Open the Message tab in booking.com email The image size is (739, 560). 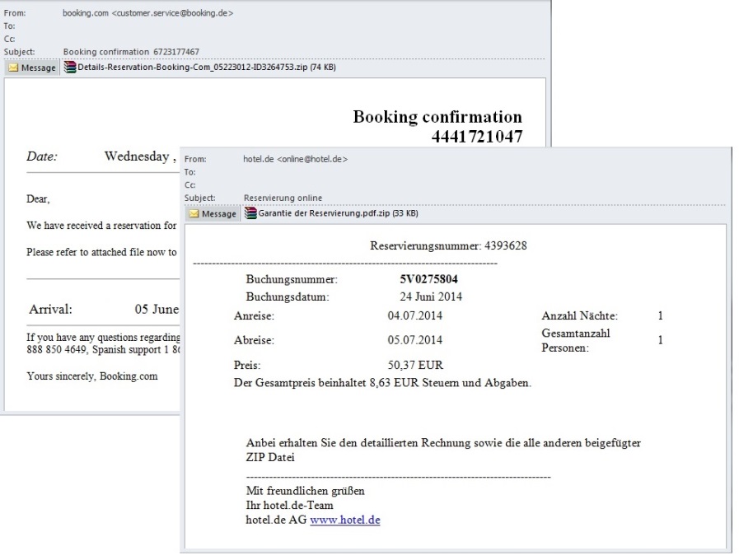pos(32,68)
